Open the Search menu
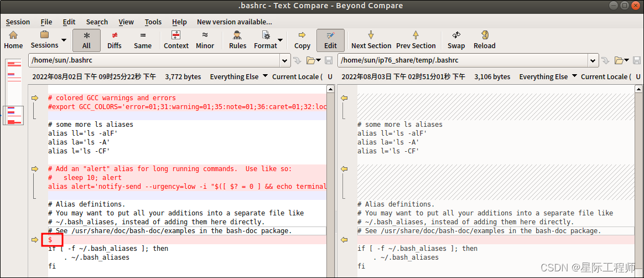The width and height of the screenshot is (644, 278). (x=97, y=22)
